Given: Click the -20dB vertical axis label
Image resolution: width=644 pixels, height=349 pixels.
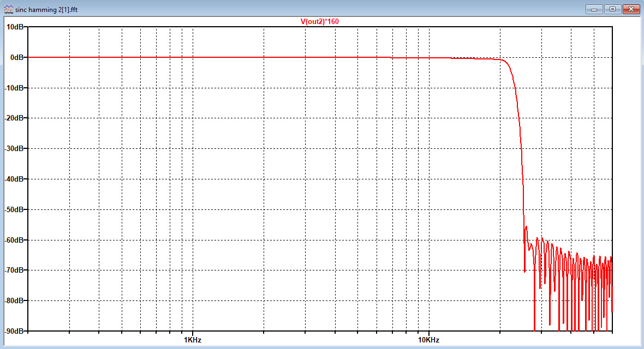Looking at the screenshot, I should point(14,118).
